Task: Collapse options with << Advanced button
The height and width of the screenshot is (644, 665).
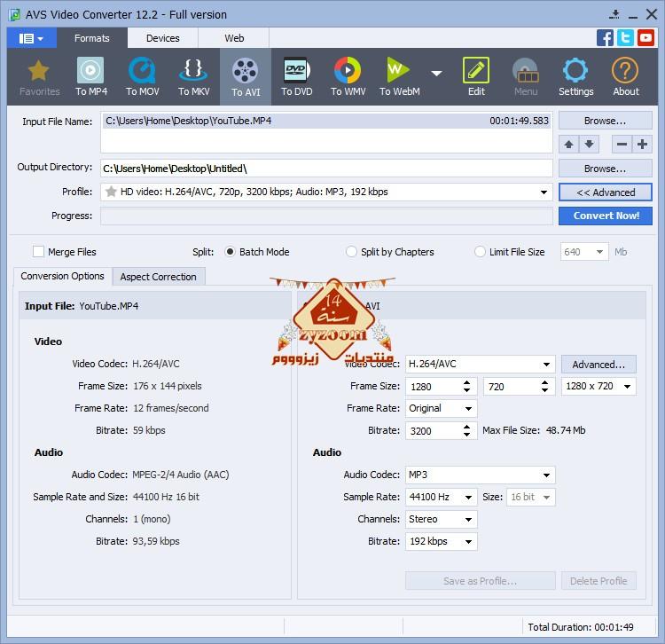Action: click(606, 192)
